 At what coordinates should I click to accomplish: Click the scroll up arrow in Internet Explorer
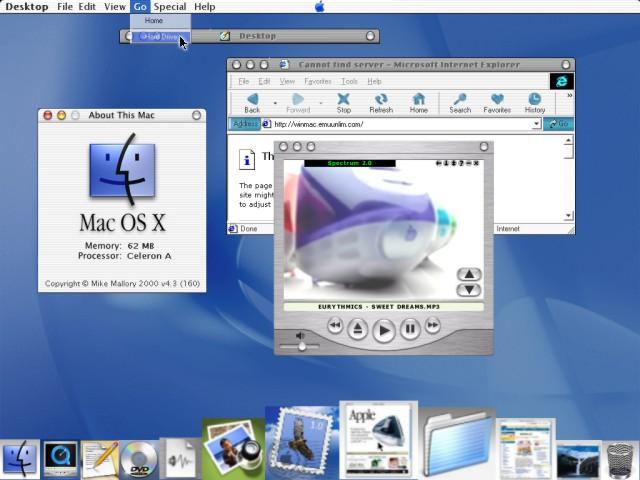tap(569, 140)
